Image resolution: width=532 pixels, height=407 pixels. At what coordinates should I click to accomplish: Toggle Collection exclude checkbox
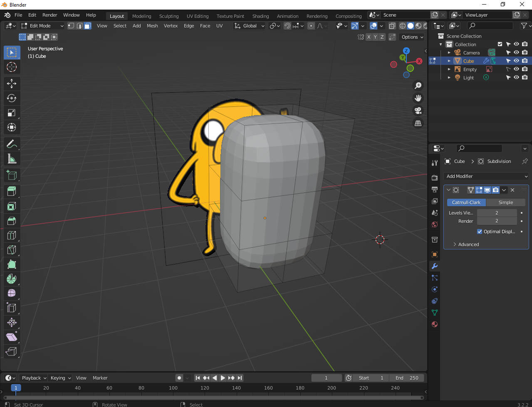coord(500,44)
